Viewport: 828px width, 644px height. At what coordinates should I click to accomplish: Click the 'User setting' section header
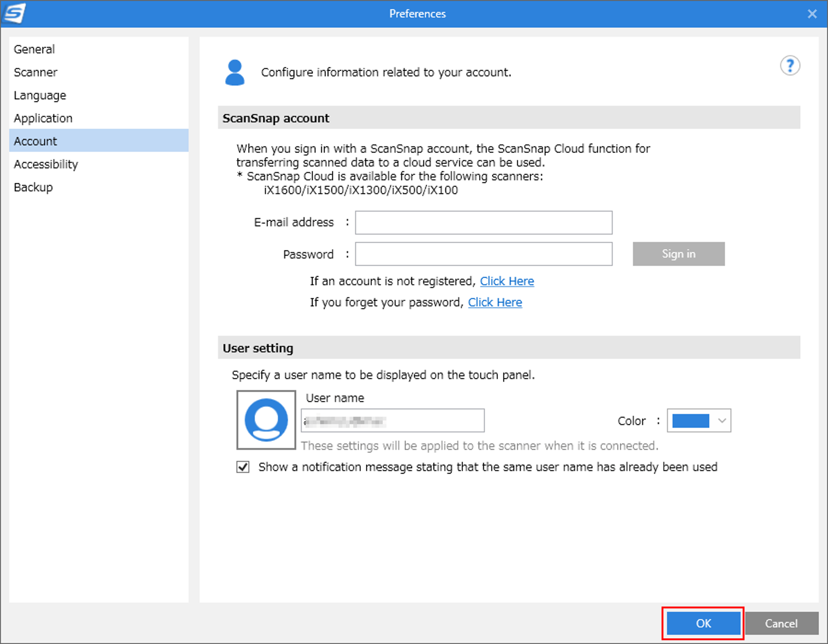pos(509,348)
